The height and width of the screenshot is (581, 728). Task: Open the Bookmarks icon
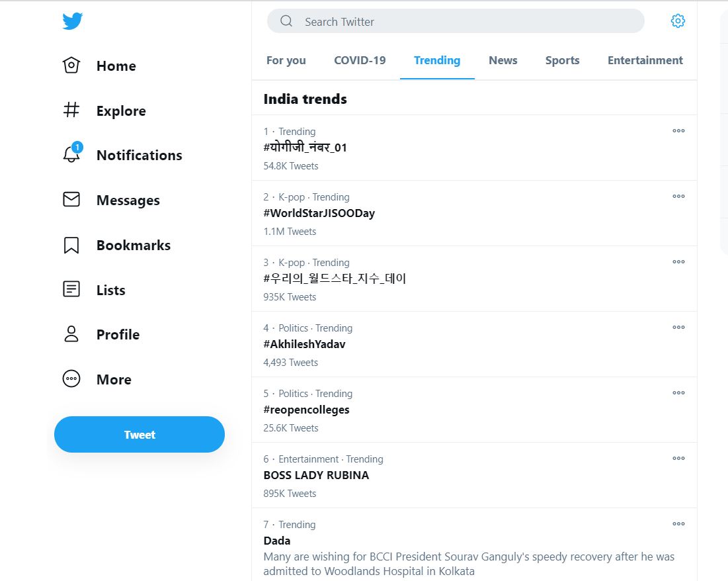71,245
